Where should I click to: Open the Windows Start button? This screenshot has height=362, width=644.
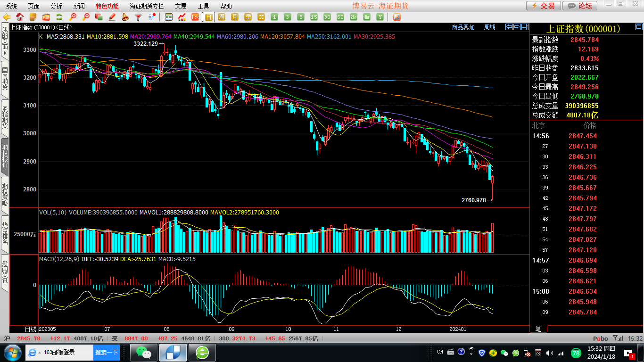pyautogui.click(x=12, y=352)
